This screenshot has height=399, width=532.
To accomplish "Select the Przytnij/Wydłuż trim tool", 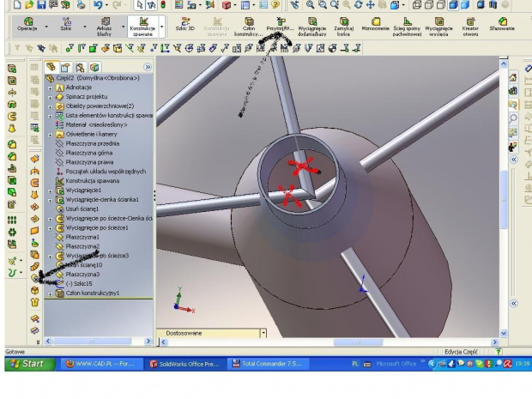I will click(x=281, y=26).
